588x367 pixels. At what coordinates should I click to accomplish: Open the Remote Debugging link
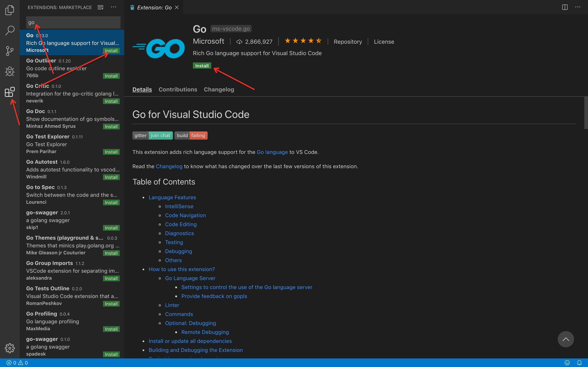[x=205, y=332]
